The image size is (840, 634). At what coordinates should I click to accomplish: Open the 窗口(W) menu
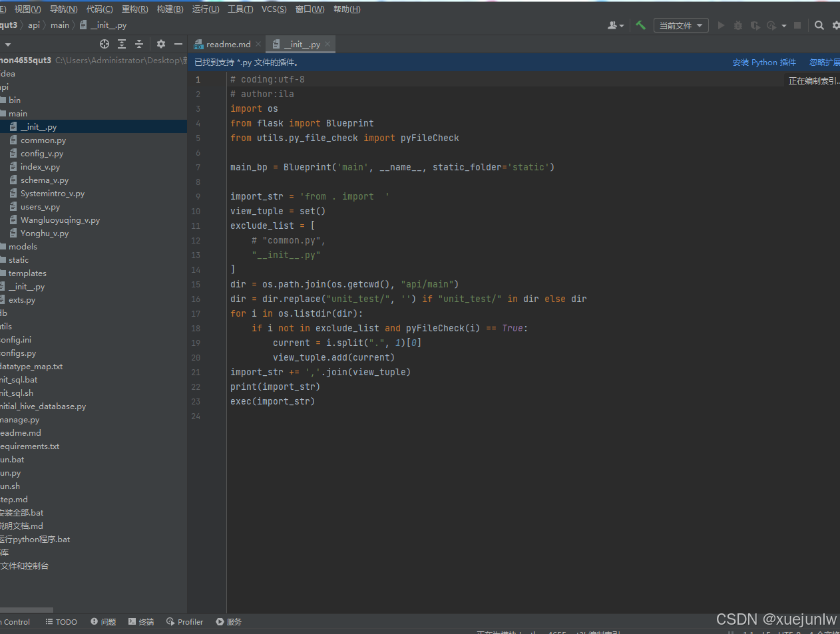pos(310,9)
